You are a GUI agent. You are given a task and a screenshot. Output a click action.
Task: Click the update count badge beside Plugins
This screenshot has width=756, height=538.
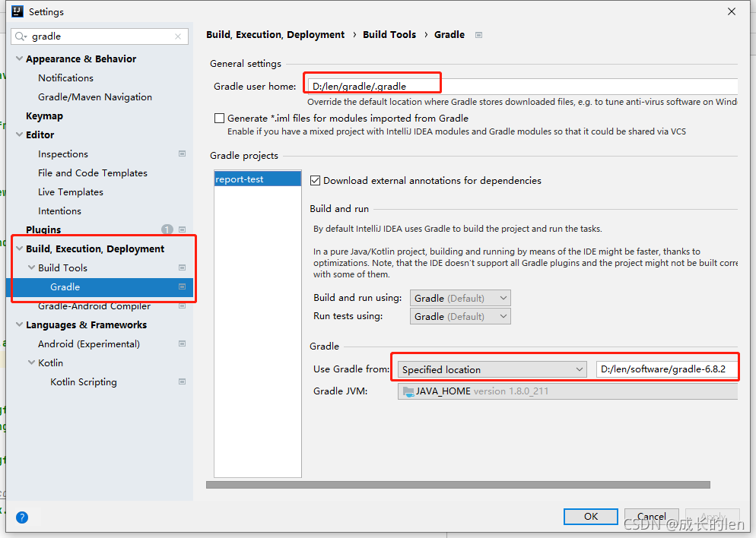(167, 229)
